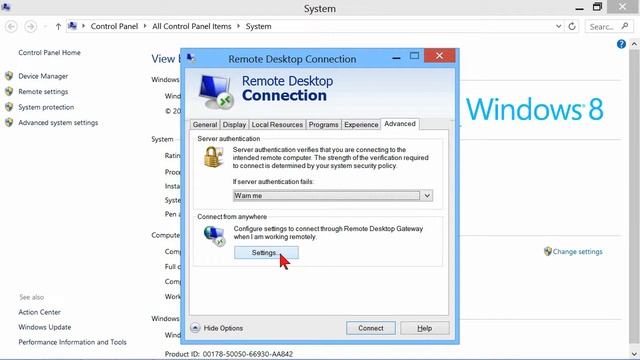Screen dimensions: 640x360
Task: Click the Change settings shield icon
Action: (548, 251)
